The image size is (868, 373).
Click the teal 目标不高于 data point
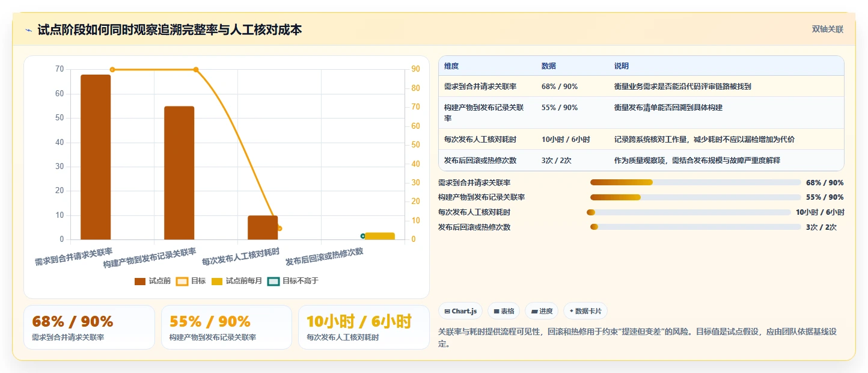click(x=363, y=236)
